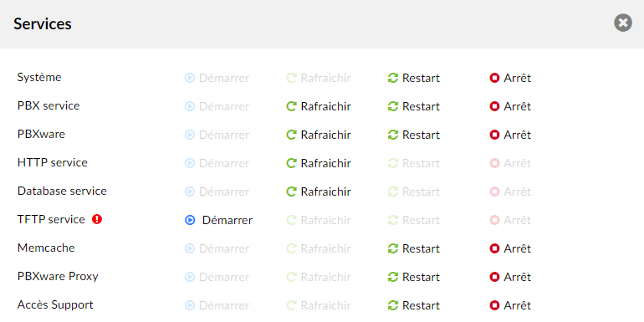This screenshot has width=644, height=322.
Task: Click the disabled Arrêt for Database service
Action: click(x=510, y=192)
